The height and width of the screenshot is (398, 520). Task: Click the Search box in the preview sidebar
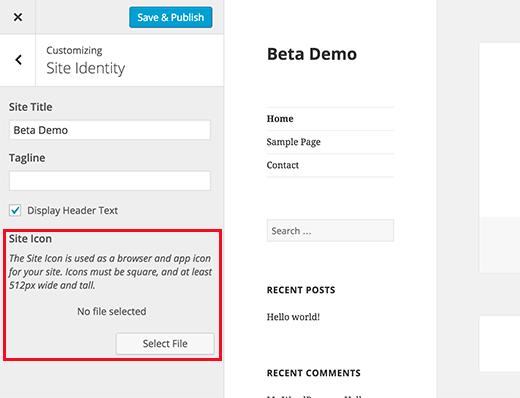[330, 231]
